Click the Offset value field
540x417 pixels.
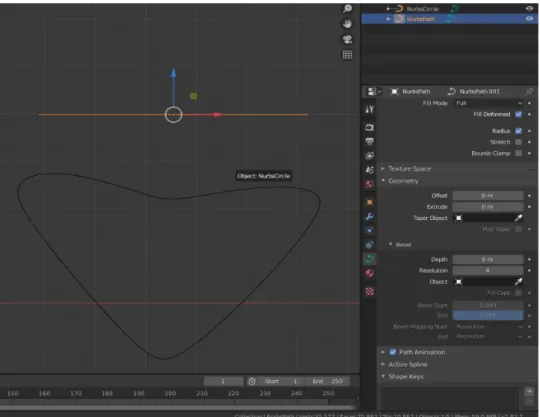click(488, 196)
